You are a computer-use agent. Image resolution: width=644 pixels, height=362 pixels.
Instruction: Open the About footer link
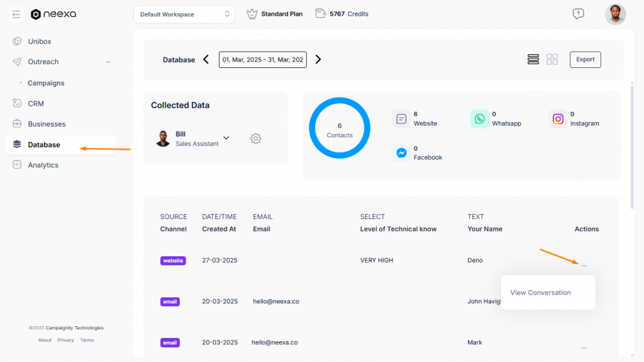(x=45, y=340)
